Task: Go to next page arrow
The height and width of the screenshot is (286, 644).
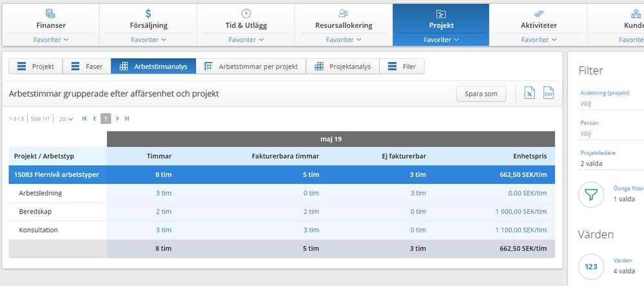Action: [x=117, y=119]
